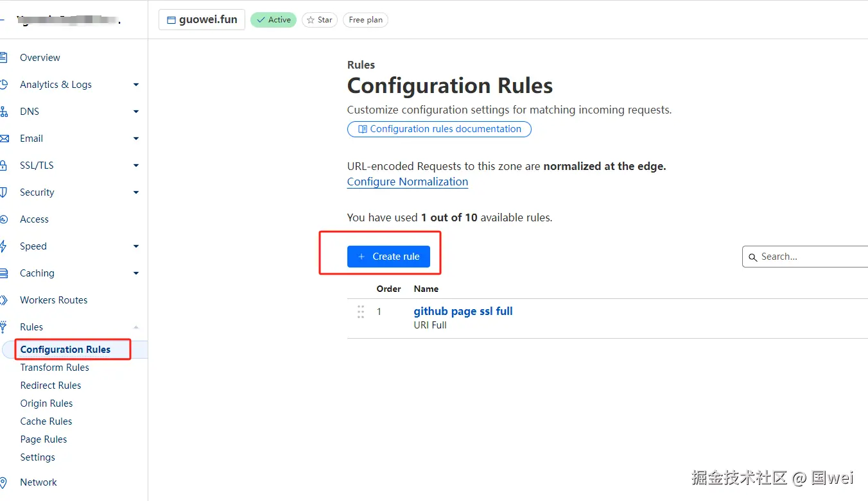The height and width of the screenshot is (501, 868).
Task: Click the drag handle for rule 1
Action: coord(361,312)
